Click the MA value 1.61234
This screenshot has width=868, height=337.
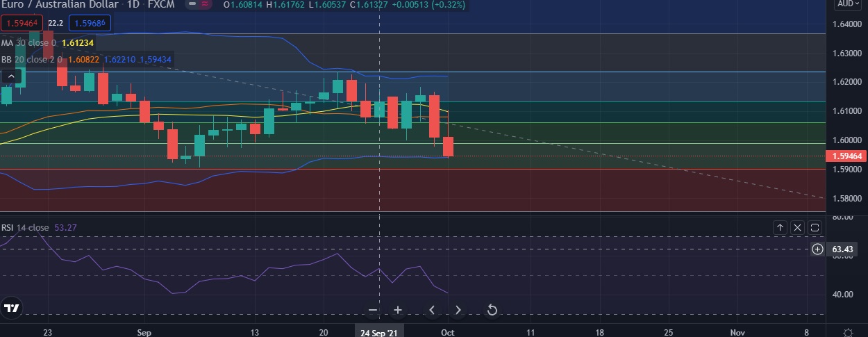[x=78, y=43]
